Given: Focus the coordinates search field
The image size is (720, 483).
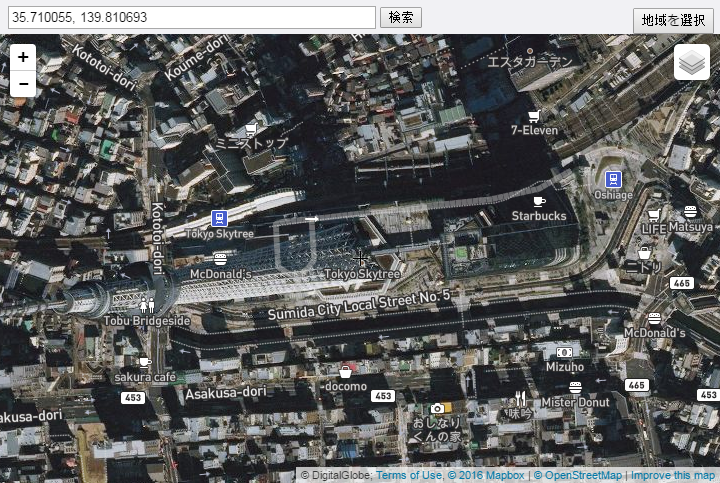Looking at the screenshot, I should tap(192, 17).
